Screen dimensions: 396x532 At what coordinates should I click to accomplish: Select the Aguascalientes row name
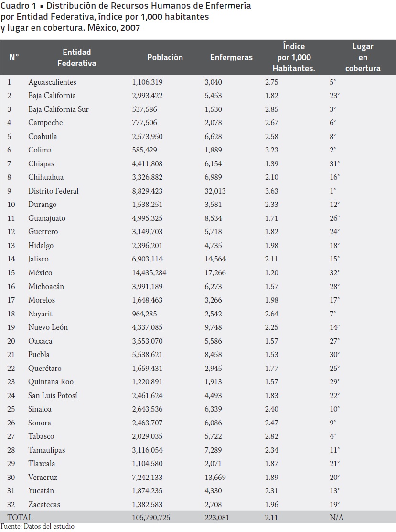[x=52, y=82]
